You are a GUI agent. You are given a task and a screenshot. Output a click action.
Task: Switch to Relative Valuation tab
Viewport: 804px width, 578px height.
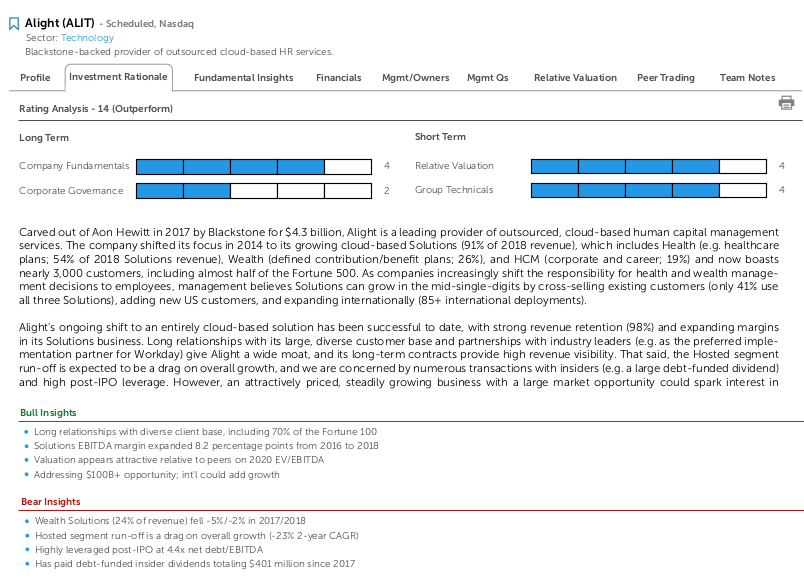click(575, 77)
